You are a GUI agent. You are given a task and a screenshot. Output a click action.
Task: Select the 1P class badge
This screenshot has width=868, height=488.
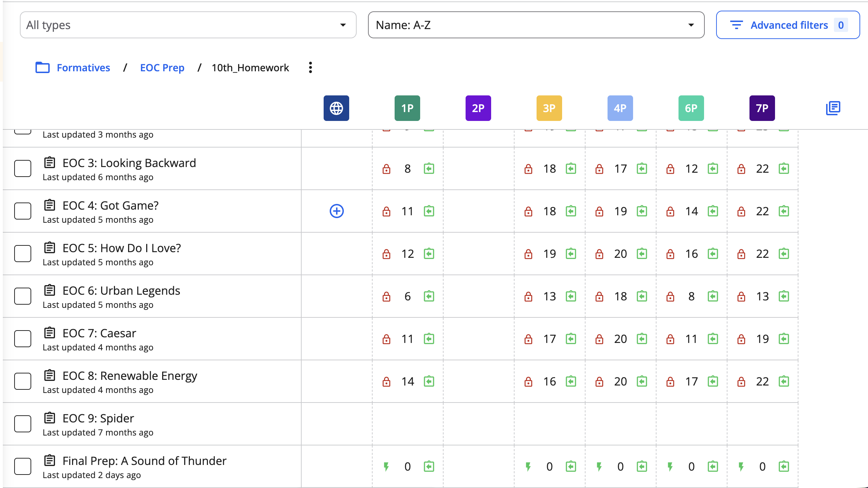pyautogui.click(x=407, y=108)
